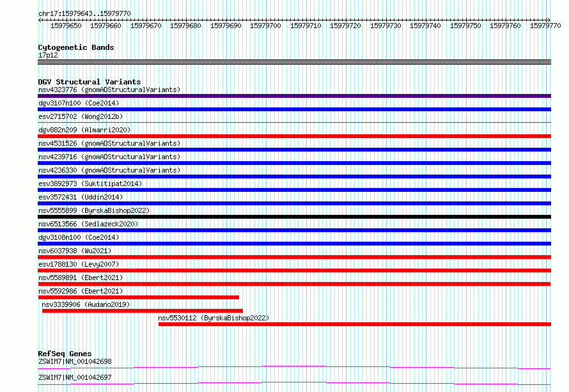
Task: Click the 15979770 ruler coordinate
Action: click(545, 26)
